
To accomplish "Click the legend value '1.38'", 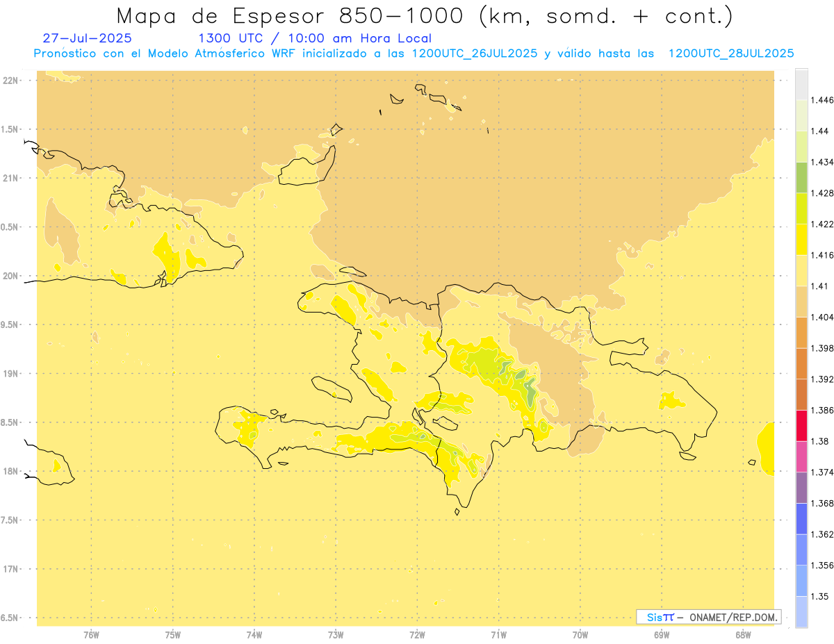I will point(819,441).
